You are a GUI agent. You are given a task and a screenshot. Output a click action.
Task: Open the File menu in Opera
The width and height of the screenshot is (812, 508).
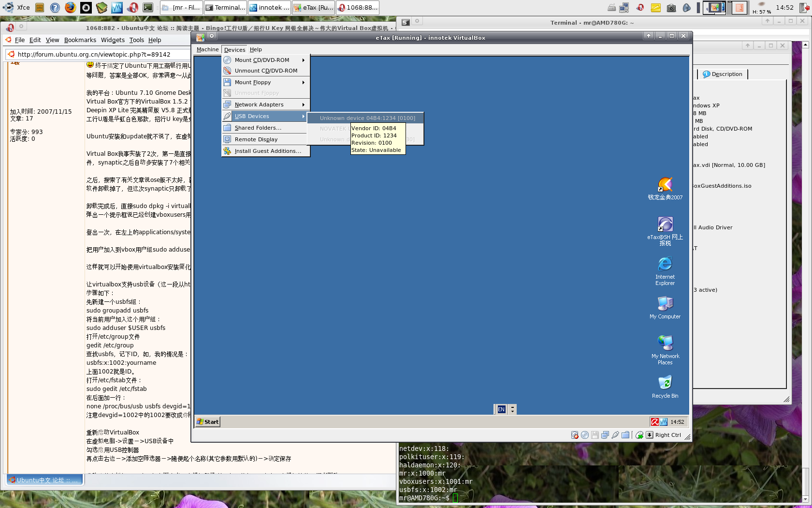point(20,40)
